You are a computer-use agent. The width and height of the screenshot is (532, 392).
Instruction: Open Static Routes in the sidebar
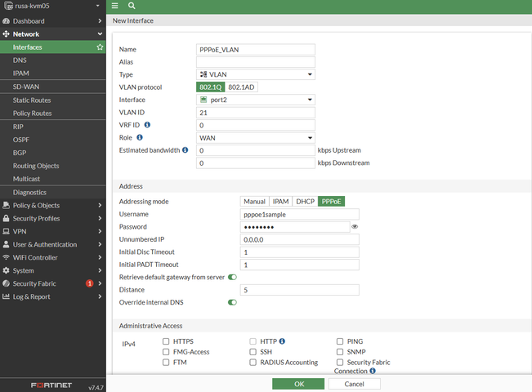tap(32, 100)
